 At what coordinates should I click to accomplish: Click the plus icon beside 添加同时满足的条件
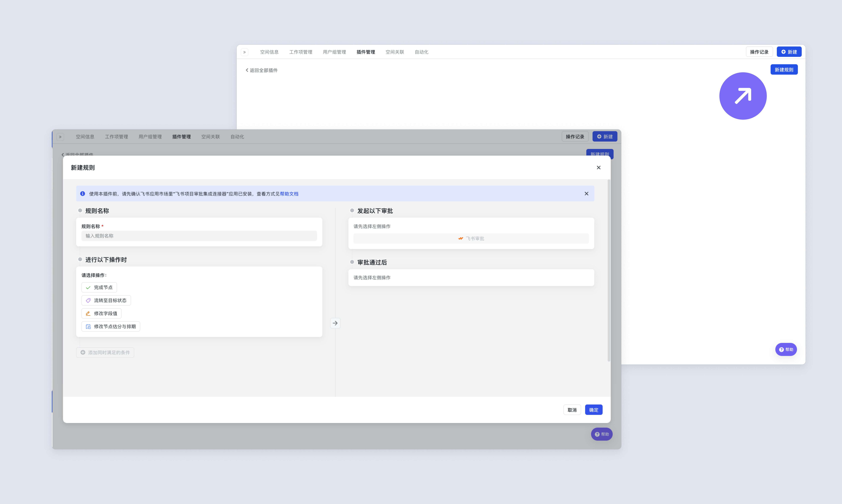click(83, 353)
